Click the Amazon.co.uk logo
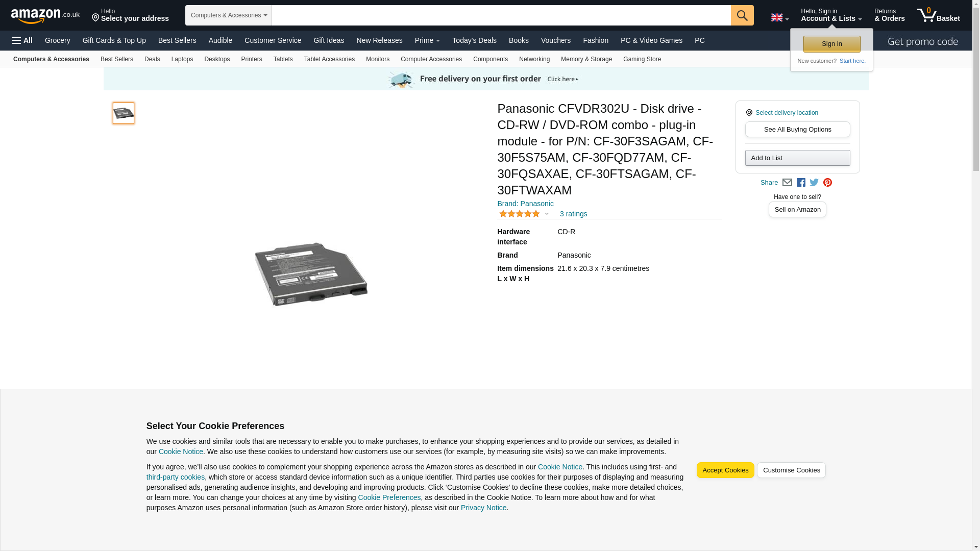Screen dimensions: 980x551 45,15
